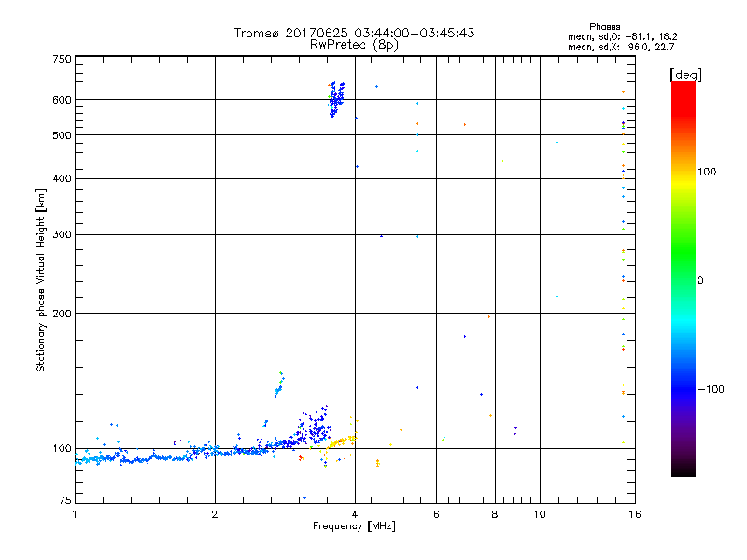Click the "750" y-axis tick label
Image resolution: width=747 pixels, height=560 pixels.
(x=62, y=59)
